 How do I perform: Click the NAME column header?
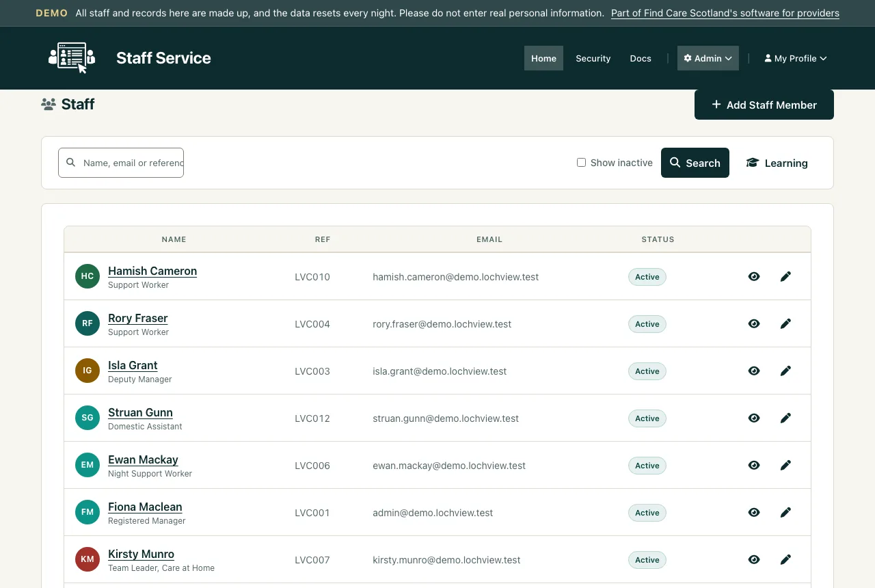coord(174,239)
